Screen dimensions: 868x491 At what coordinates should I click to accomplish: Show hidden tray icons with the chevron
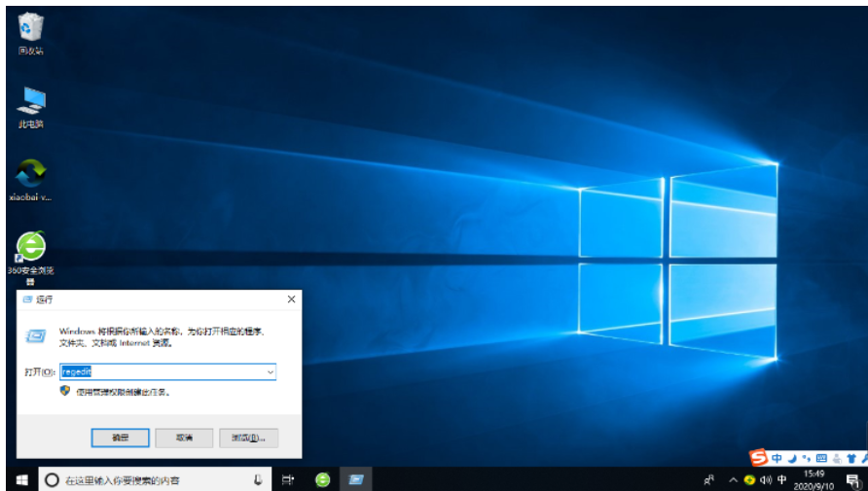(x=734, y=479)
